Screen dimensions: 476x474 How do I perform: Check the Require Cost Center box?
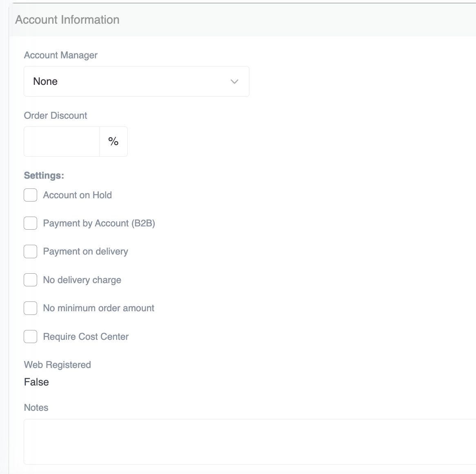point(30,337)
